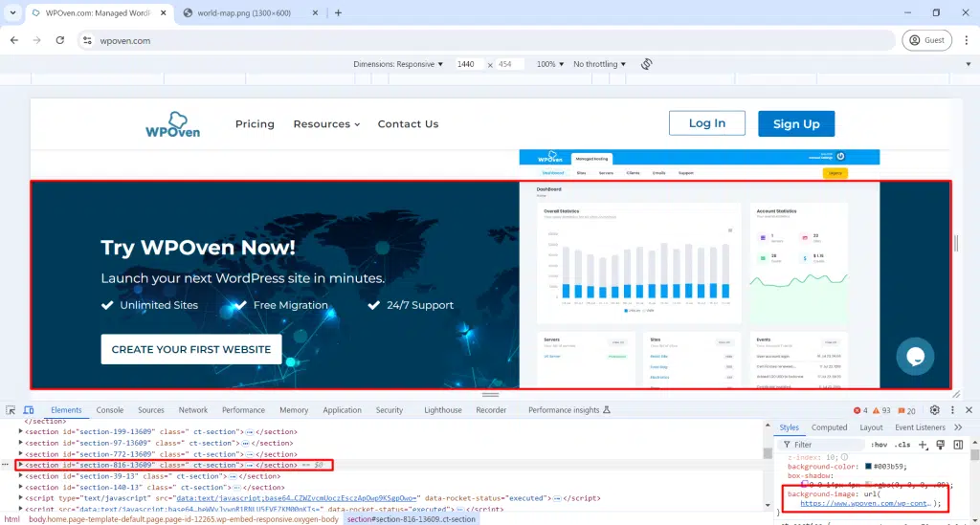Toggle the .cls element classes panel
The width and height of the screenshot is (980, 525).
click(902, 445)
